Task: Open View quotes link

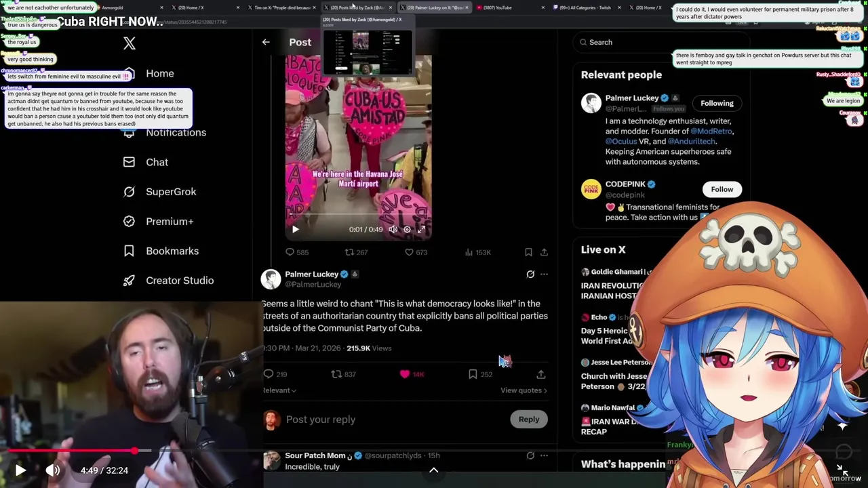Action: point(524,390)
